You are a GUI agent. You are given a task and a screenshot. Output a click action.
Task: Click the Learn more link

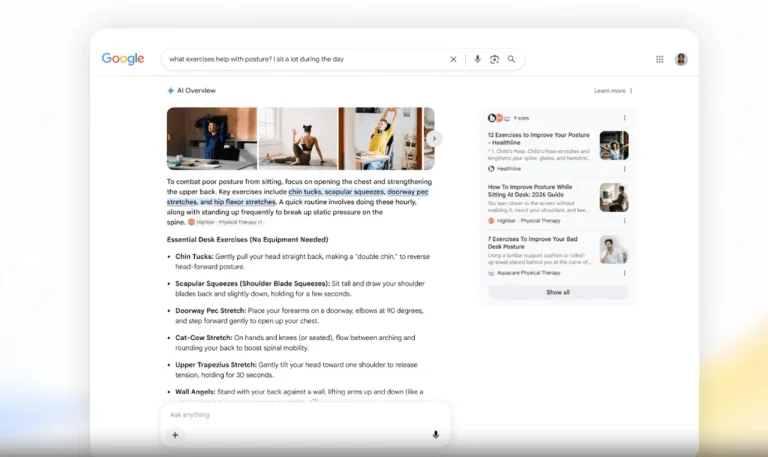pyautogui.click(x=609, y=91)
